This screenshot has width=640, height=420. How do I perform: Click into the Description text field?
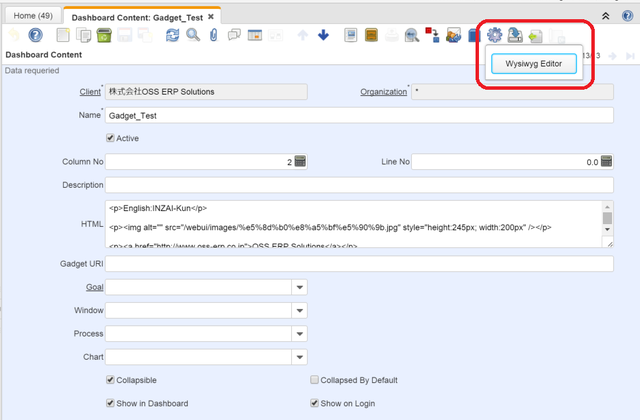pyautogui.click(x=358, y=185)
